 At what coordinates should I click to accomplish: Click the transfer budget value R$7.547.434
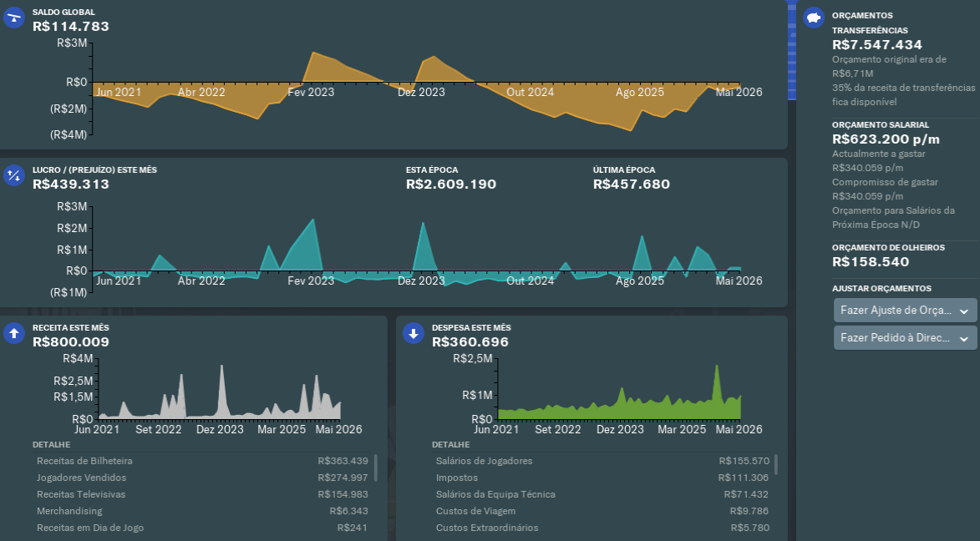point(877,45)
